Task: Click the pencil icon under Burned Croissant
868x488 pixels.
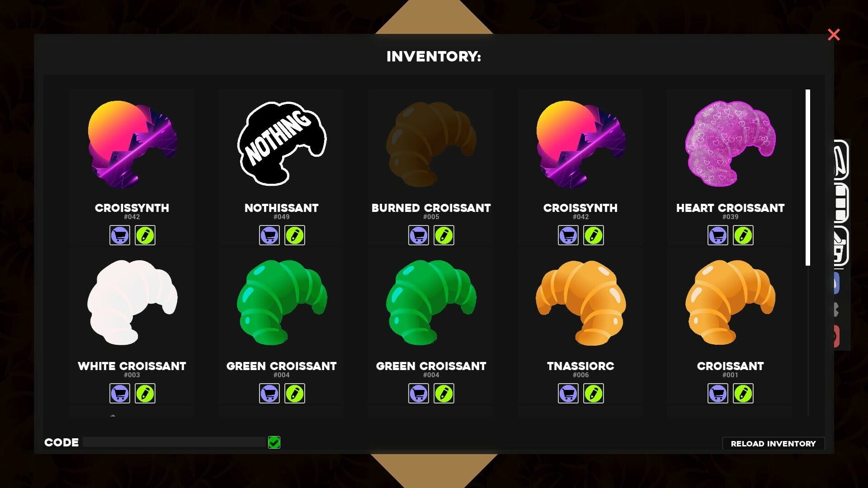Action: click(444, 235)
